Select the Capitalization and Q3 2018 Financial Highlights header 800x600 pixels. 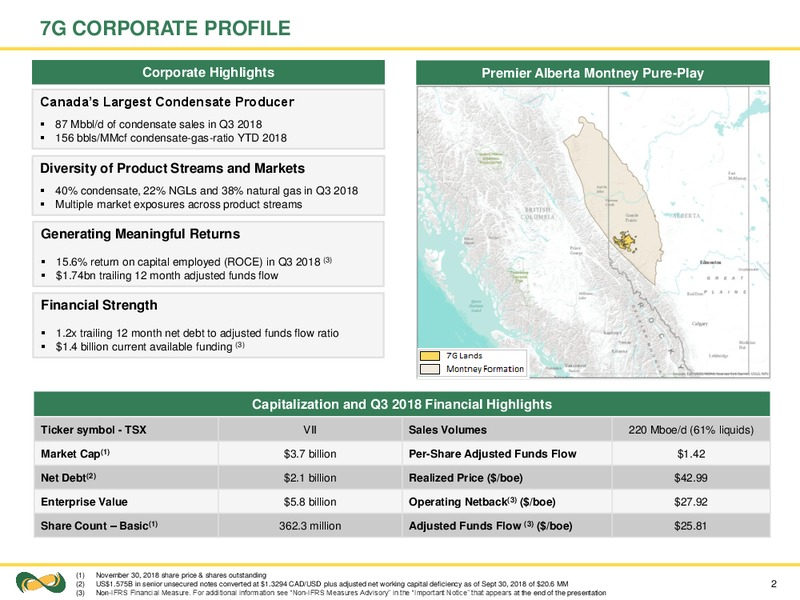click(402, 404)
